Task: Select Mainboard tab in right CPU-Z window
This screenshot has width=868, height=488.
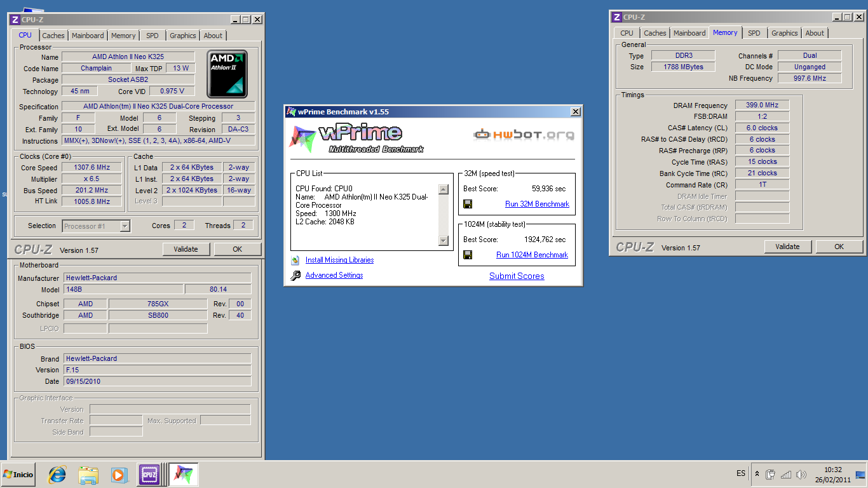Action: click(689, 33)
